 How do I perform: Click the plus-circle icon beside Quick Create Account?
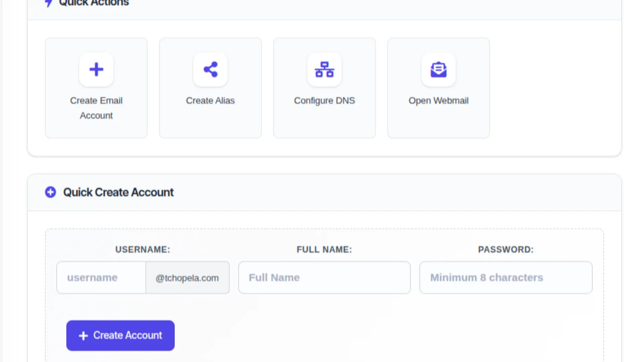51,192
